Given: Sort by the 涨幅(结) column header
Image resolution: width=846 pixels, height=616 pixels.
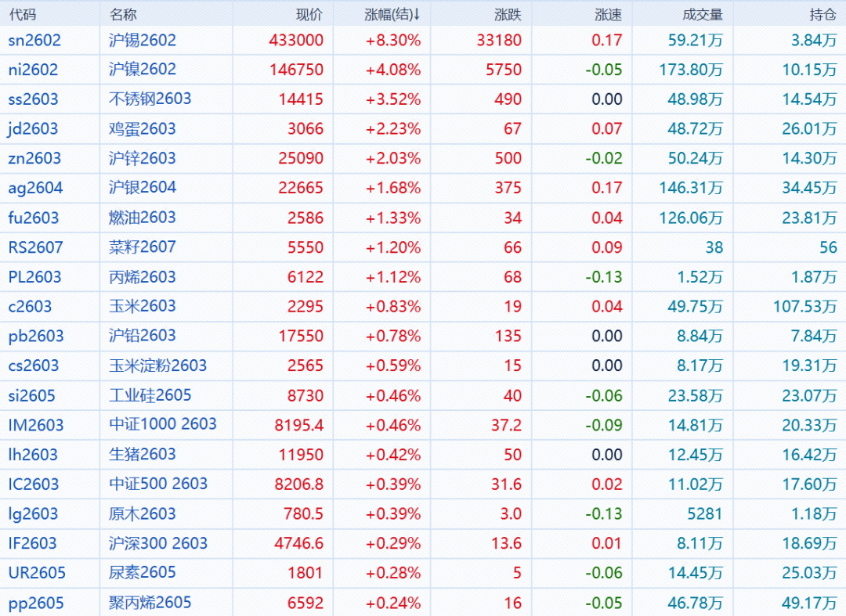Looking at the screenshot, I should [392, 14].
